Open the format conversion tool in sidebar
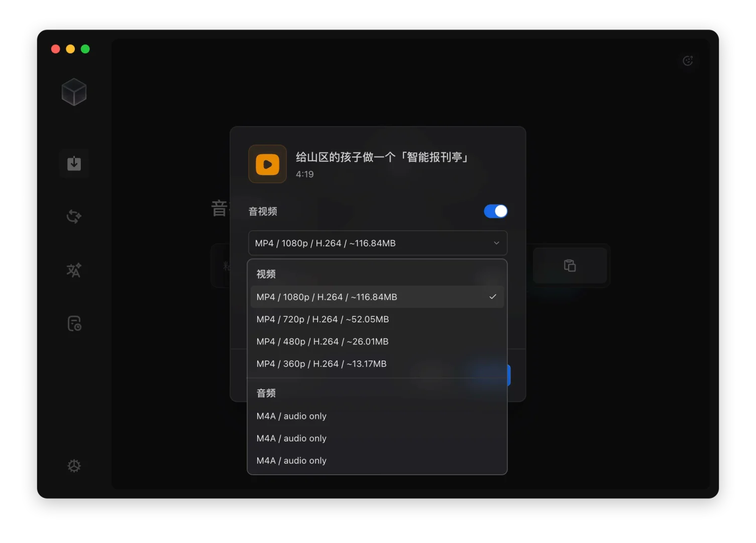The image size is (756, 543). (x=74, y=217)
